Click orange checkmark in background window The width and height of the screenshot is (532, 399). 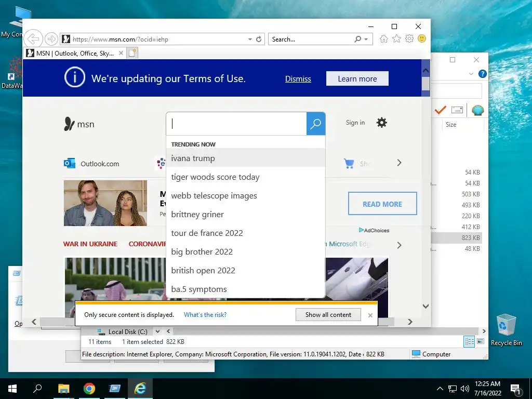coord(441,110)
